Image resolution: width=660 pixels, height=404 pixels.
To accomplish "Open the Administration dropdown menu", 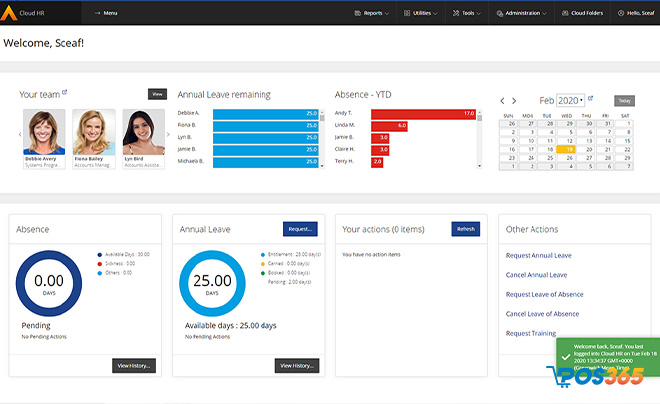I will (522, 13).
